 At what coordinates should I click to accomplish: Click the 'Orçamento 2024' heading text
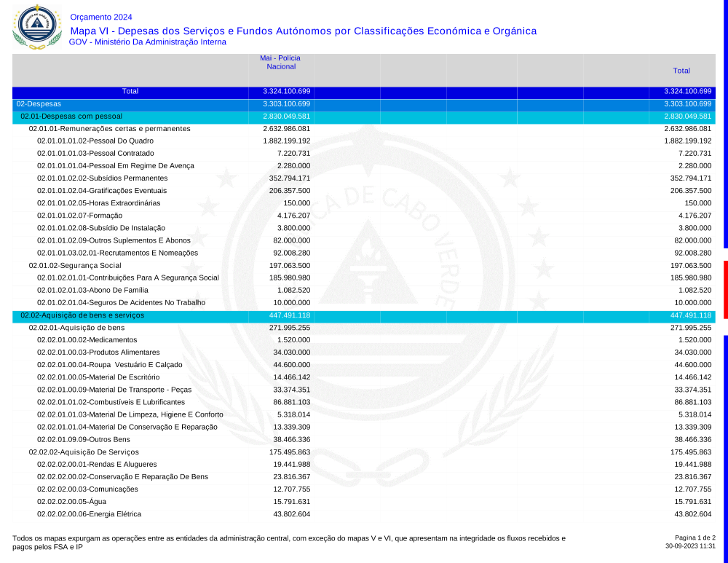101,17
